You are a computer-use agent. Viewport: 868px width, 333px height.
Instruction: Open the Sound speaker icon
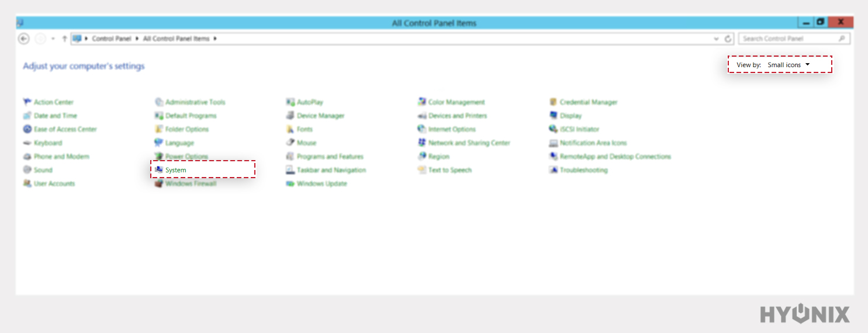pos(27,170)
